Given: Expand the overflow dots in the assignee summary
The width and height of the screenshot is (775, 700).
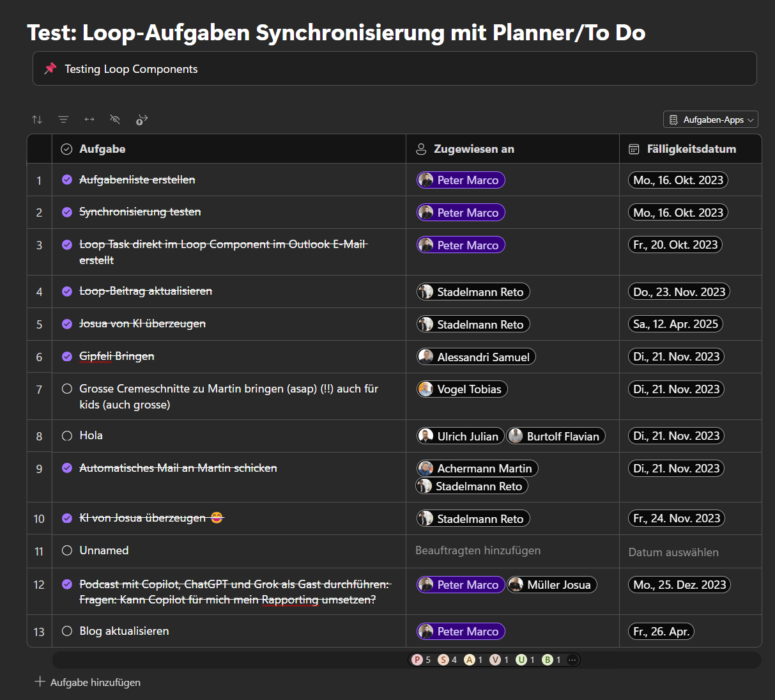Looking at the screenshot, I should pos(572,659).
